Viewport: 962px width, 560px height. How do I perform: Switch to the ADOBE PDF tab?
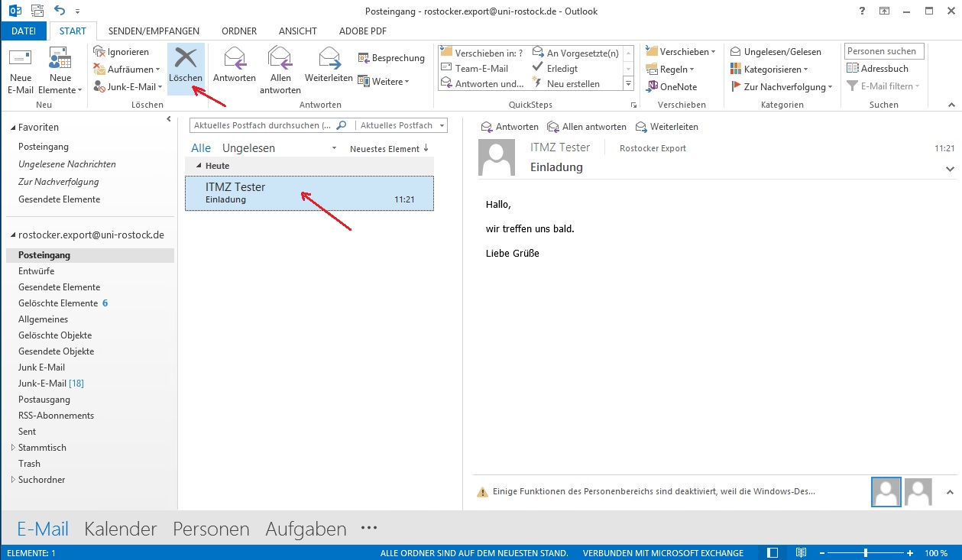[363, 31]
